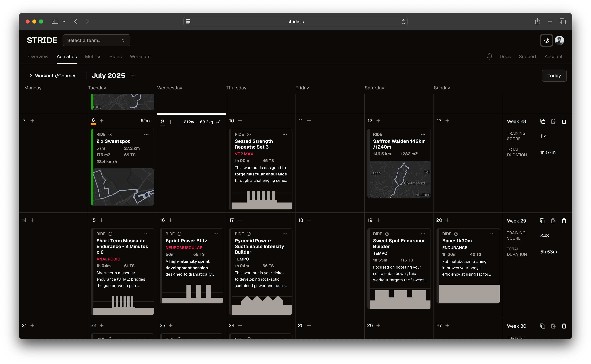The height and width of the screenshot is (364, 591).
Task: Open the Saffron Walden route map thumbnail
Action: pos(399,179)
